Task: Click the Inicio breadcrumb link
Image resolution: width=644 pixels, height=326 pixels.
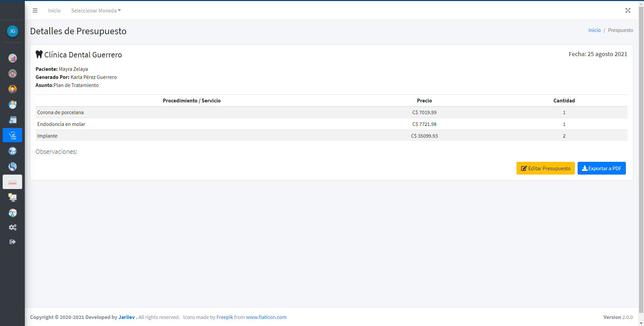Action: pos(594,30)
